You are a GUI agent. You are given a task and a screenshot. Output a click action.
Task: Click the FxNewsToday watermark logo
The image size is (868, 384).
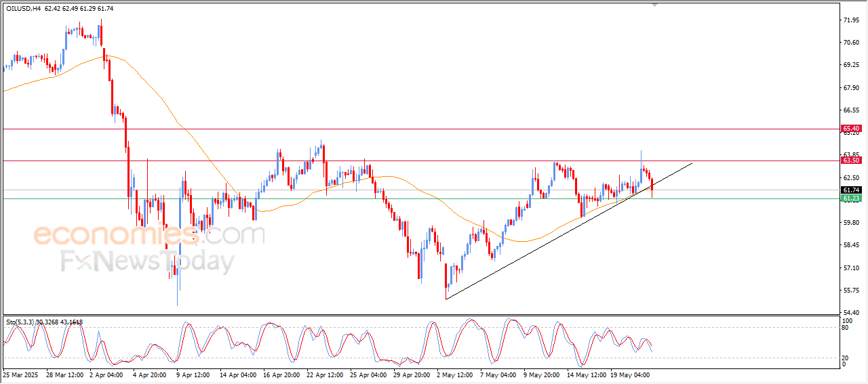coord(148,261)
